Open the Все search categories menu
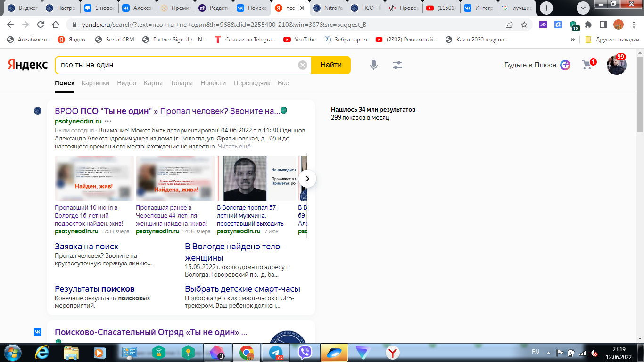Image resolution: width=644 pixels, height=362 pixels. pyautogui.click(x=283, y=83)
